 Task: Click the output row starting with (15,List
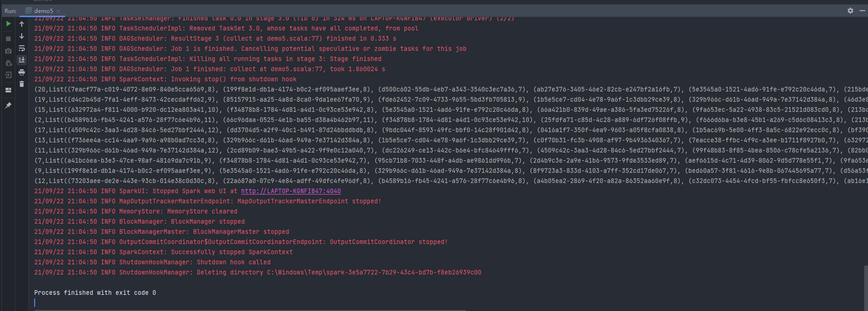point(451,110)
